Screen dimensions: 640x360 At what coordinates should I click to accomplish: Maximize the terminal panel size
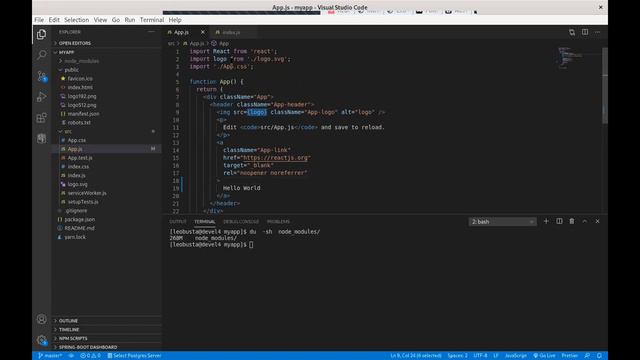584,221
